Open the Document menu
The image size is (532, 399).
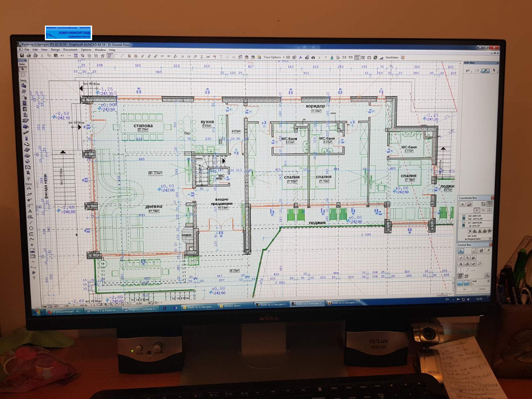pyautogui.click(x=70, y=50)
